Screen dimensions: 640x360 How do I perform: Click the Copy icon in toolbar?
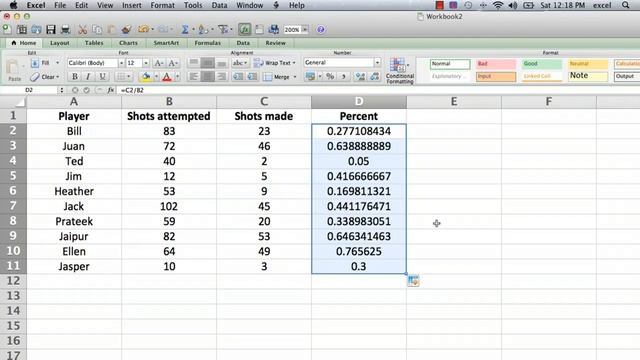97,29
